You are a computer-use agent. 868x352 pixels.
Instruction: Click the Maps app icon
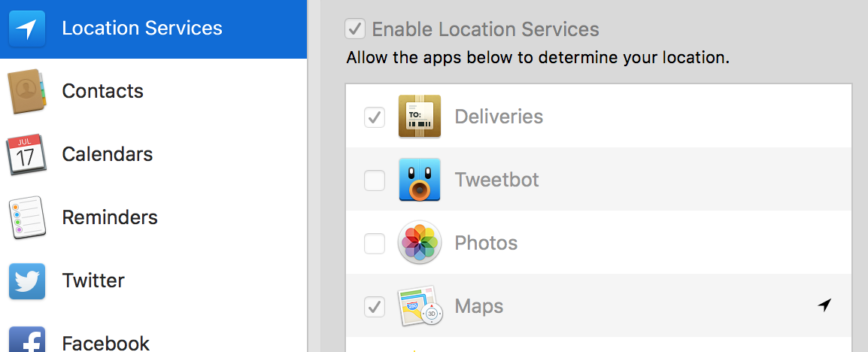click(x=420, y=305)
